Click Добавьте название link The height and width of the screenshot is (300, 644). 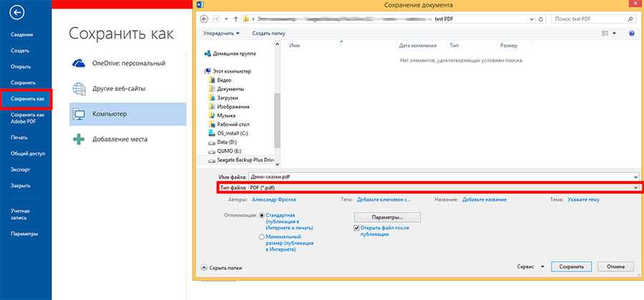(484, 199)
